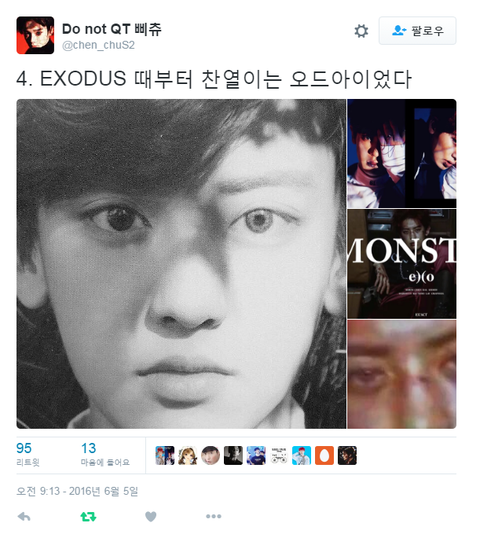Open the gear settings dropdown
Viewport: 480px width, 545px height.
click(x=361, y=31)
